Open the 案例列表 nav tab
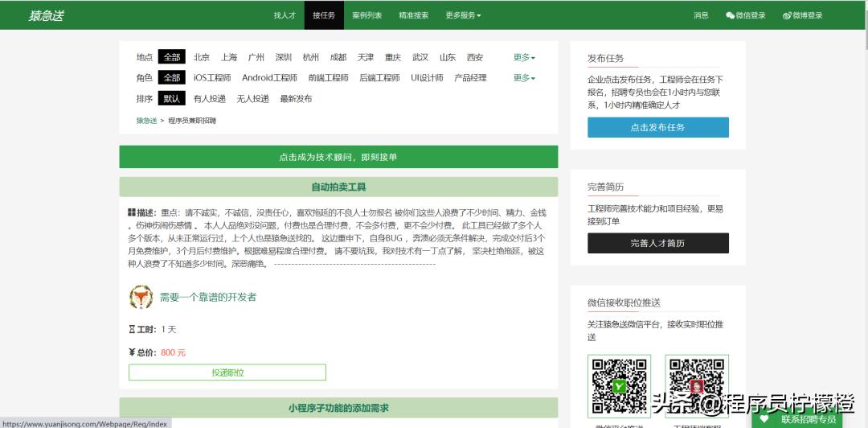The height and width of the screenshot is (428, 868). tap(367, 15)
